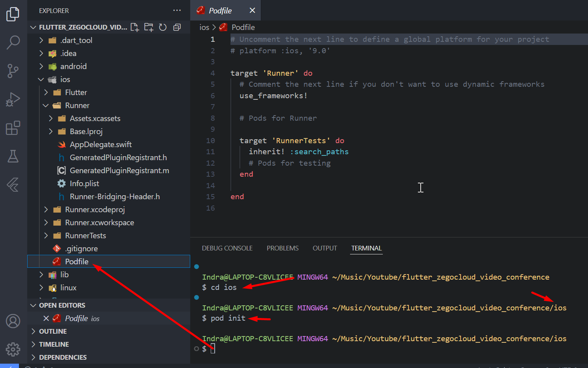Close Podfile in Open Editors list
Image resolution: width=588 pixels, height=368 pixels.
[x=46, y=318]
